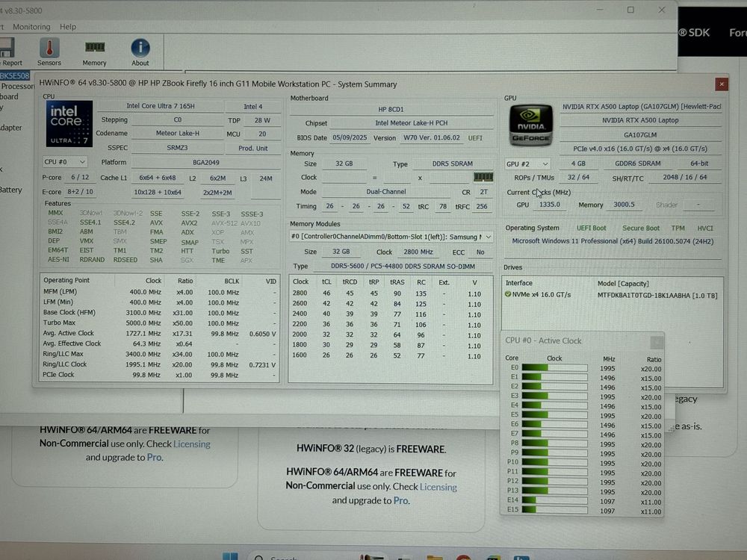Click the HP 8CD1 motherboard field

click(391, 109)
